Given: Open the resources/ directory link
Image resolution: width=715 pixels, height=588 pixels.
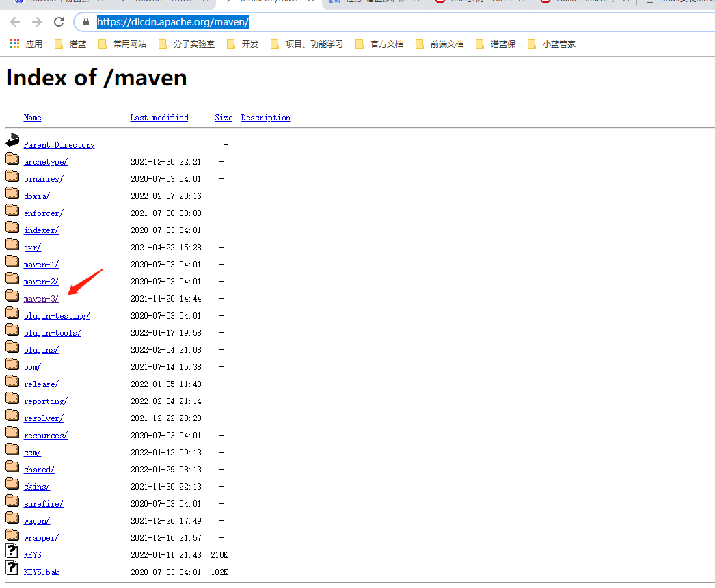Looking at the screenshot, I should point(46,436).
